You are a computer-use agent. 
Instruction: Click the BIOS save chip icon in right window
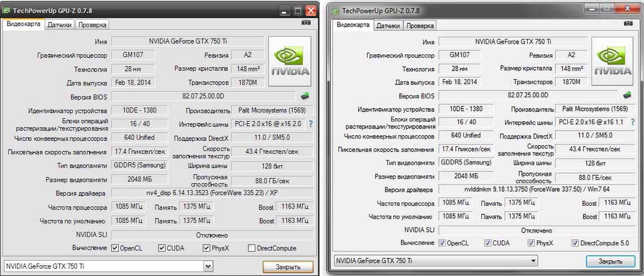coord(626,94)
